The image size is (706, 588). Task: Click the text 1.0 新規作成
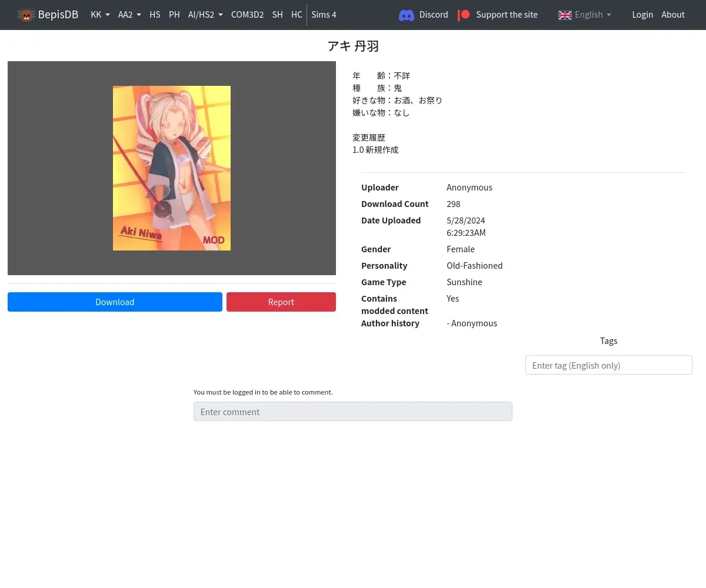375,150
